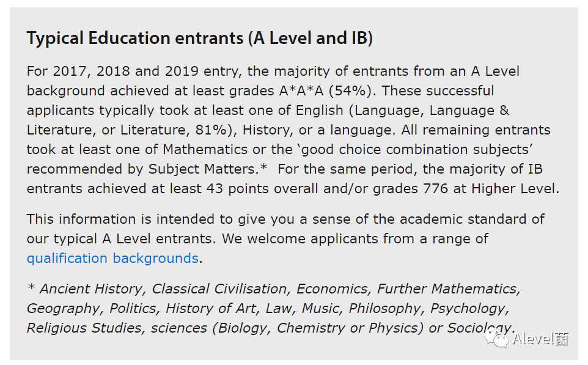Click 'History of Art' in the footnote
Viewport: 588px width, 365px height.
click(211, 308)
